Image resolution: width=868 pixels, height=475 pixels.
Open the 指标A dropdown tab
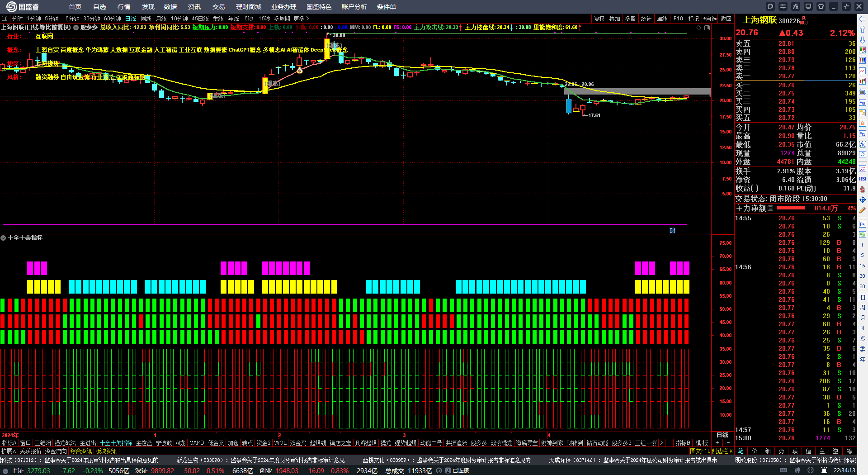[x=9, y=443]
